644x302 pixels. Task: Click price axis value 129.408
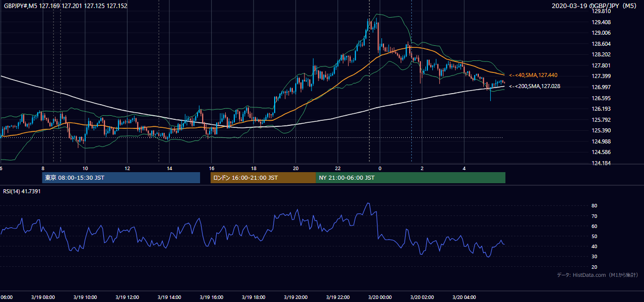tap(601, 22)
